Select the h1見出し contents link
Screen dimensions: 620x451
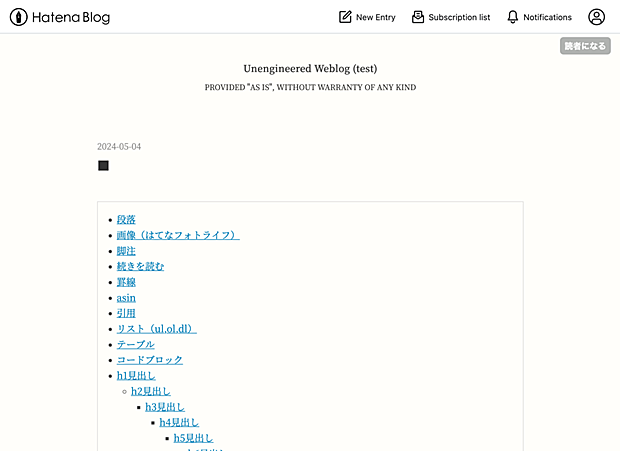point(136,376)
